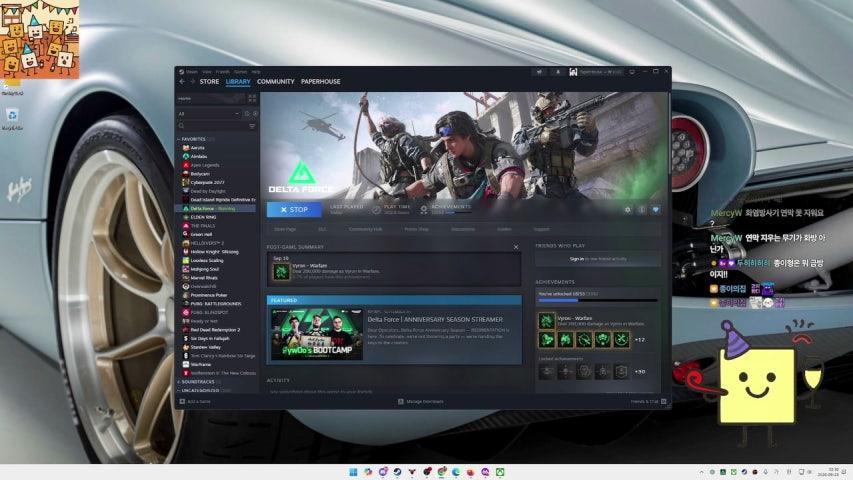This screenshot has width=853, height=480.
Task: Open Manage Downloads in the bottom bar
Action: [x=421, y=402]
